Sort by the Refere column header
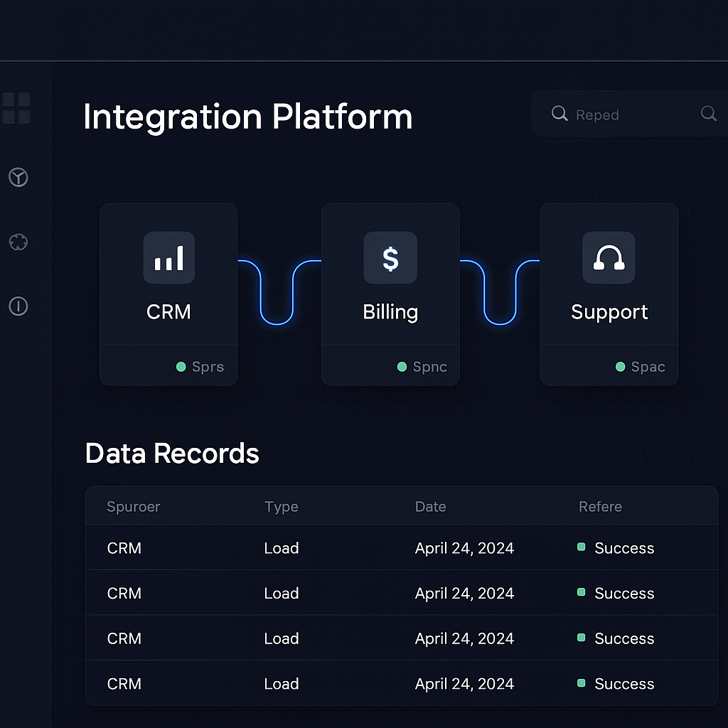This screenshot has height=728, width=728. tap(600, 506)
